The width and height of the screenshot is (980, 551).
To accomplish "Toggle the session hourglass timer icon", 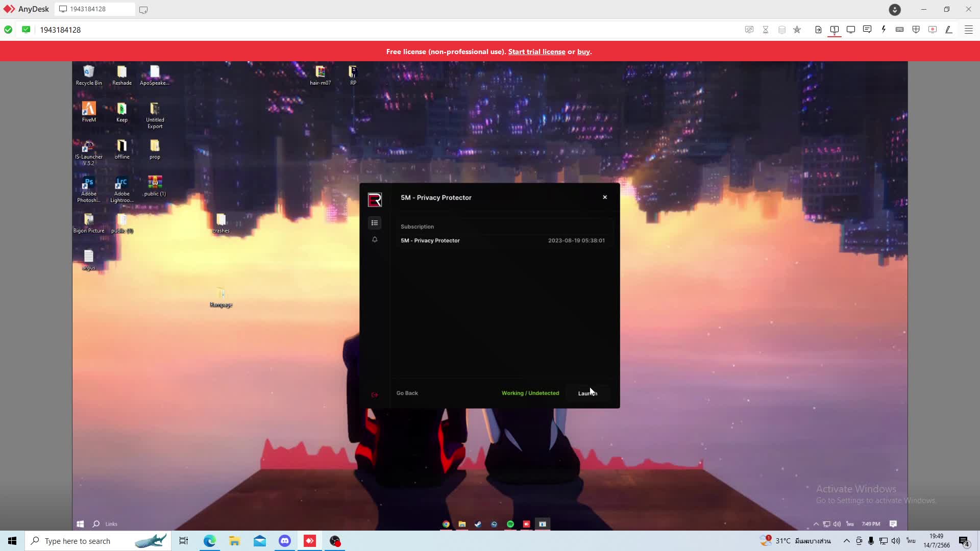I will pos(766,30).
